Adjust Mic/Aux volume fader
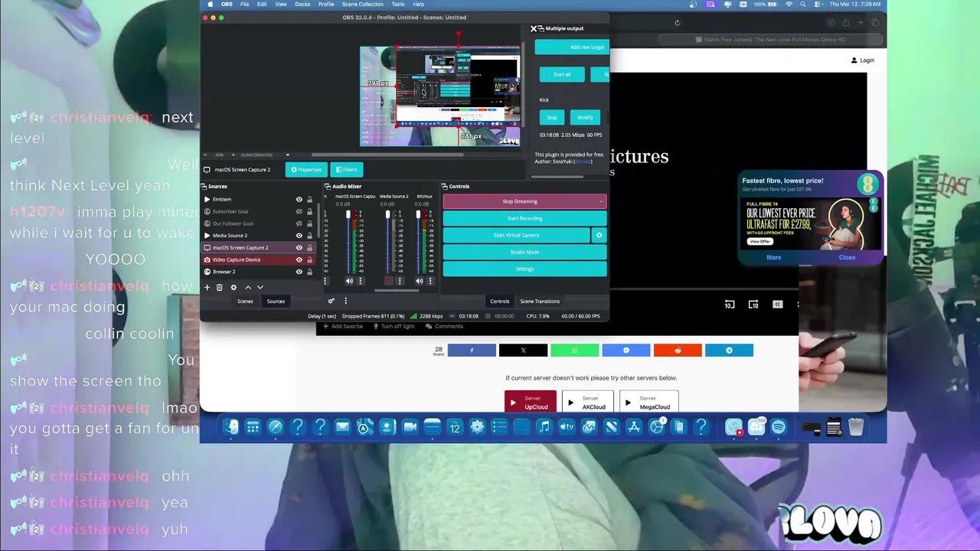 point(417,215)
